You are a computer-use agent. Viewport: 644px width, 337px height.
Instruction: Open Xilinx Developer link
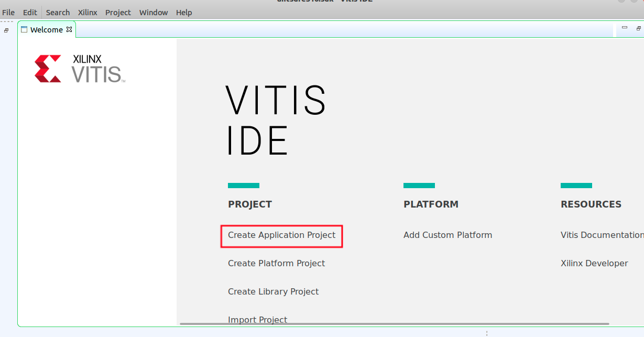594,263
